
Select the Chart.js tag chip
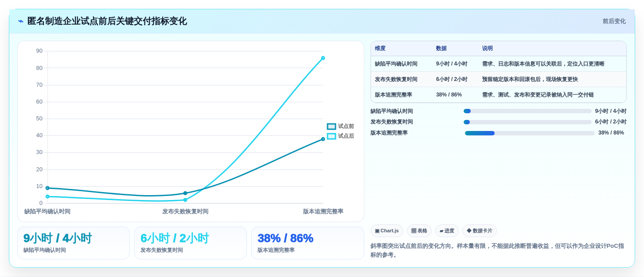pos(387,231)
